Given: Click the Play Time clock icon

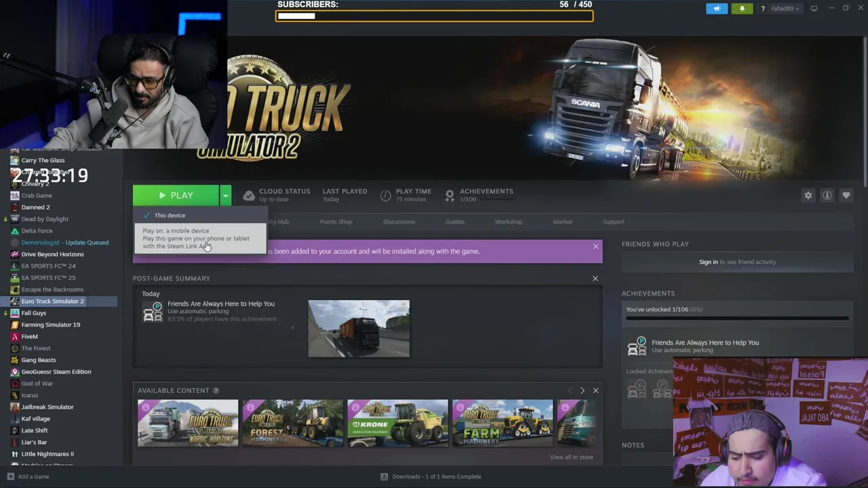Looking at the screenshot, I should (x=385, y=195).
